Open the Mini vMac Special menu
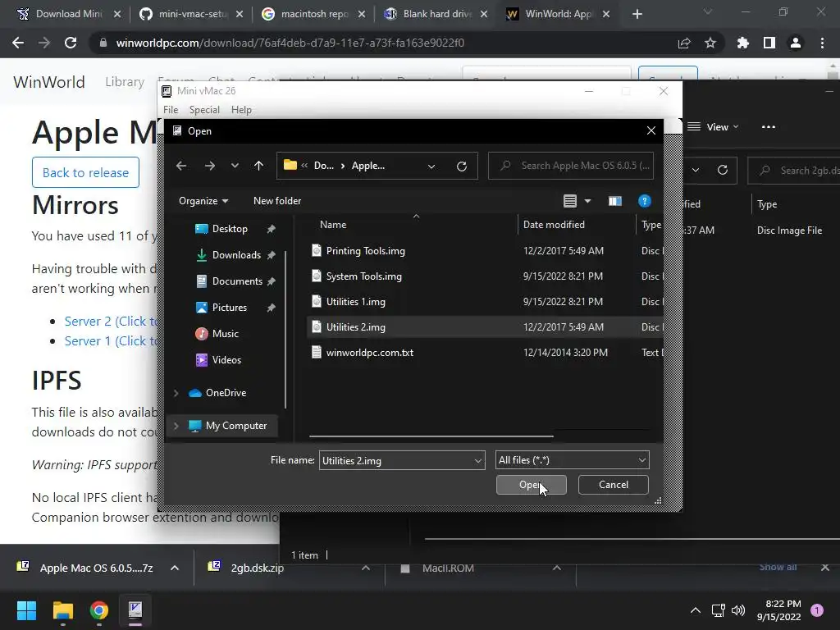Screen dimensions: 840x630 pos(204,110)
